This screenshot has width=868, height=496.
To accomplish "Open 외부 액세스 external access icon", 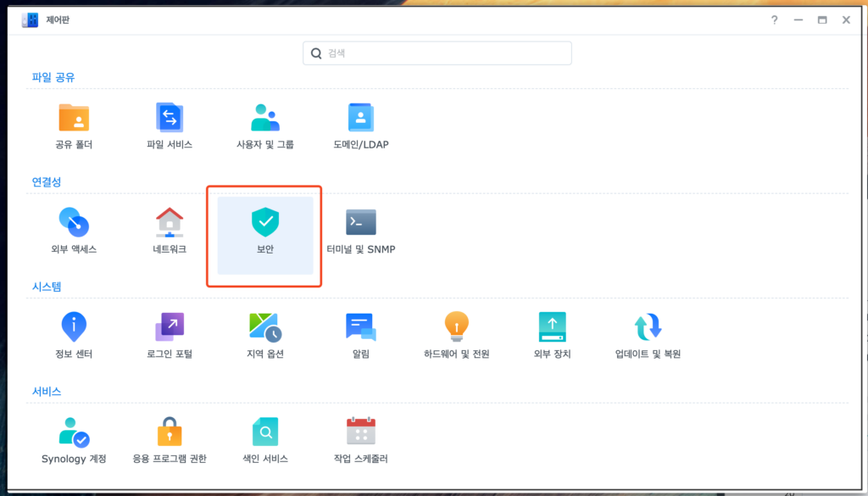I will click(x=74, y=222).
